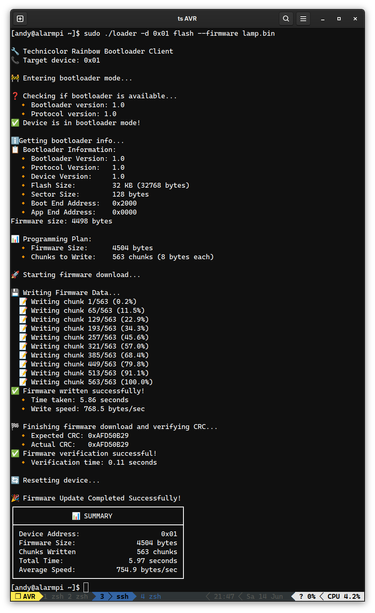The height and width of the screenshot is (613, 375).
Task: Close the ts AVR terminal window
Action: point(355,19)
